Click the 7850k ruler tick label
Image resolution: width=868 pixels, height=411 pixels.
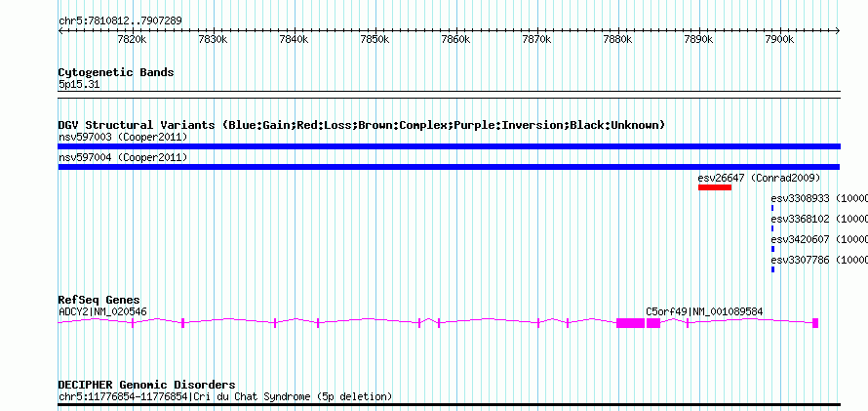coord(375,40)
